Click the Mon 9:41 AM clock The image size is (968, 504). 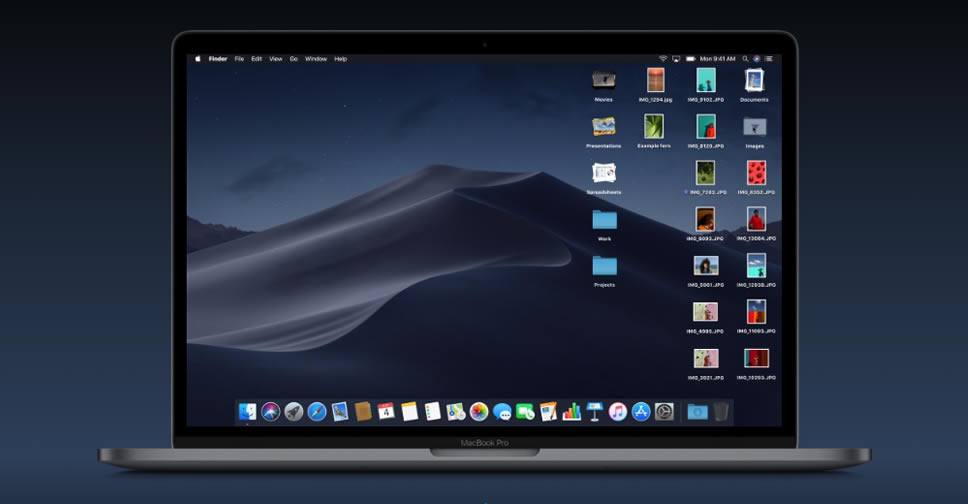coord(716,59)
